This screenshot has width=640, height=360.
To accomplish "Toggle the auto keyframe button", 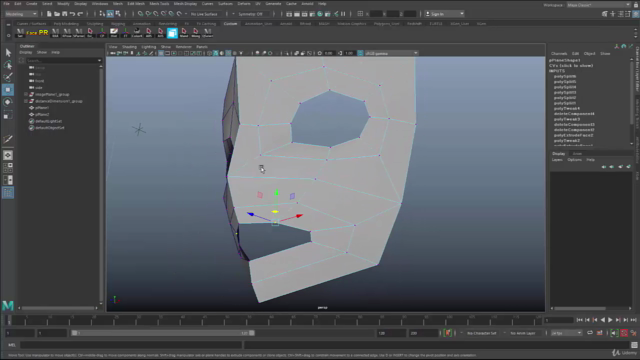I will point(624,333).
